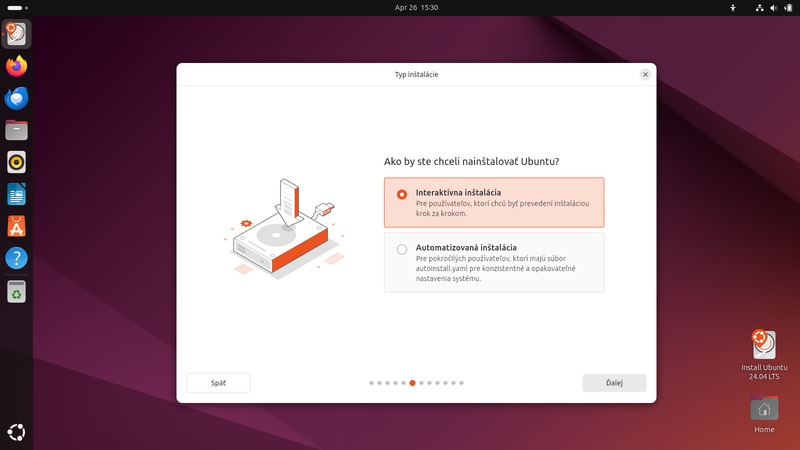Open the Ubuntu installer icon in dock
Screen dimensions: 800x450
(16, 34)
